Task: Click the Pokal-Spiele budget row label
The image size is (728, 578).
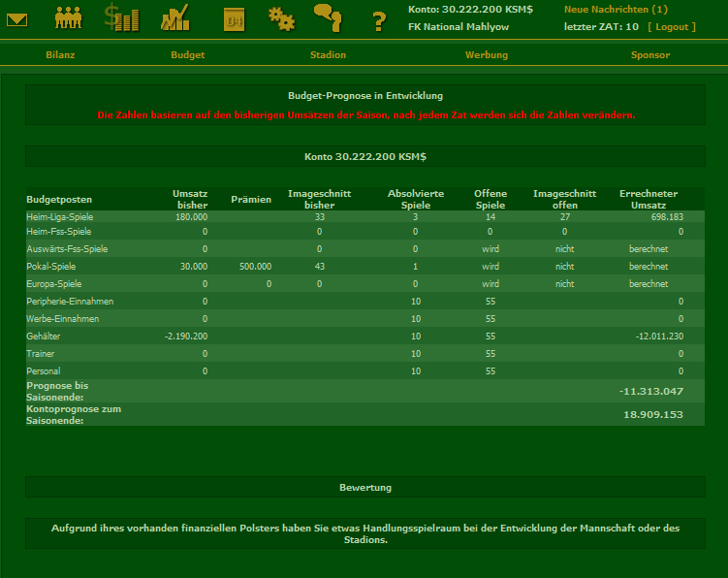Action: click(x=52, y=266)
